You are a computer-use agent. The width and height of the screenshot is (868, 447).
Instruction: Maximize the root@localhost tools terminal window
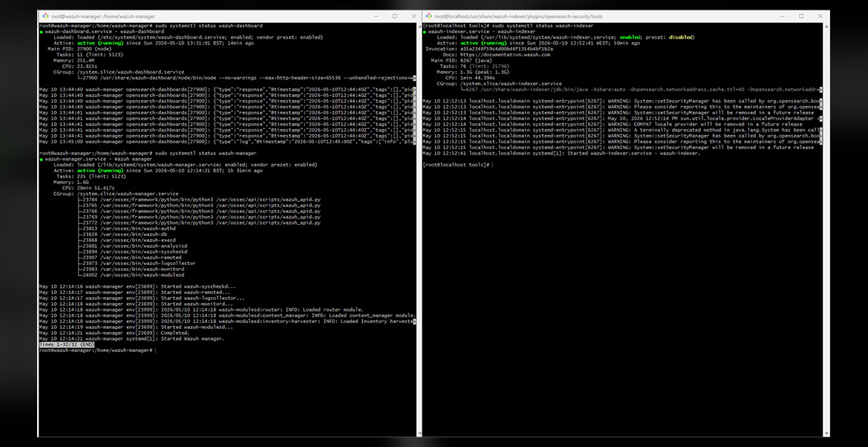(x=801, y=16)
